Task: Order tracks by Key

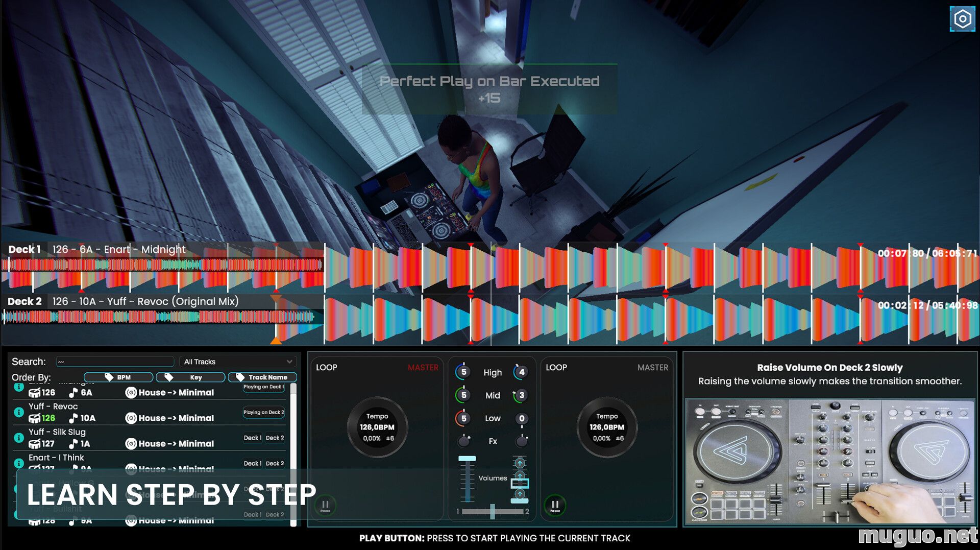Action: [190, 377]
